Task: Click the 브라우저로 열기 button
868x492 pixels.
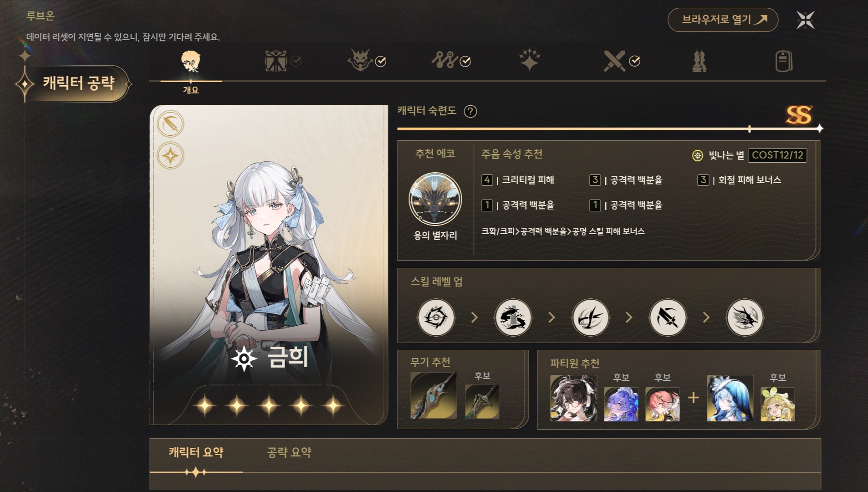Action: click(723, 20)
